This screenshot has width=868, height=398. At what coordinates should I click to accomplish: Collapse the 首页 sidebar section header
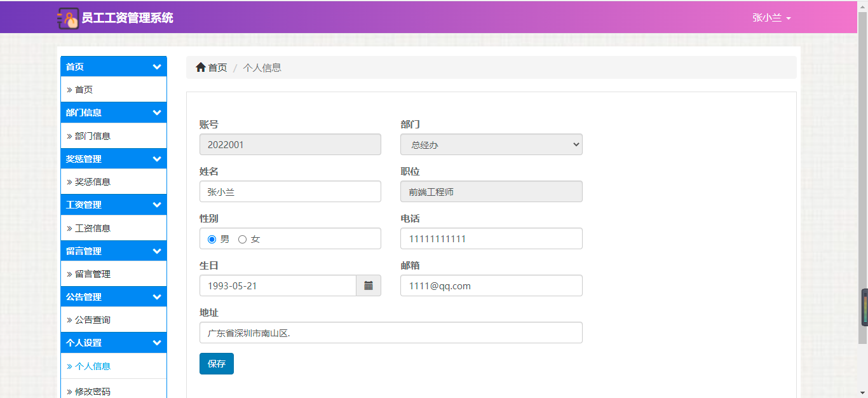coord(114,67)
